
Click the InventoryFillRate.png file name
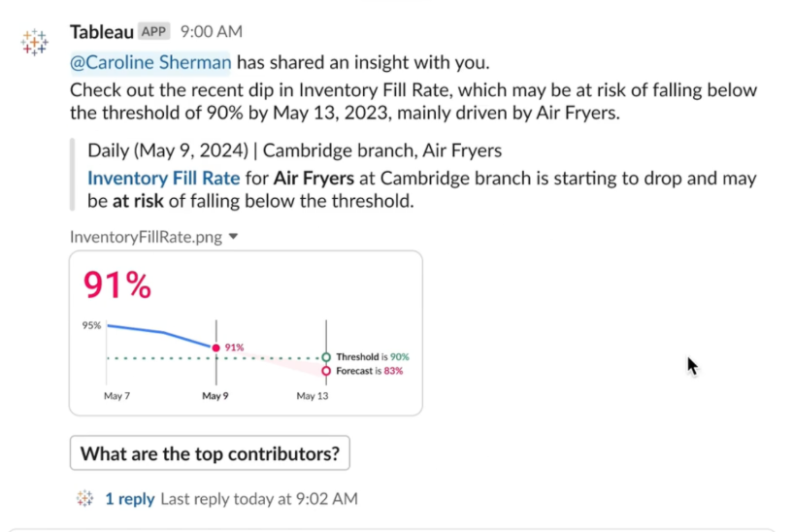point(146,237)
